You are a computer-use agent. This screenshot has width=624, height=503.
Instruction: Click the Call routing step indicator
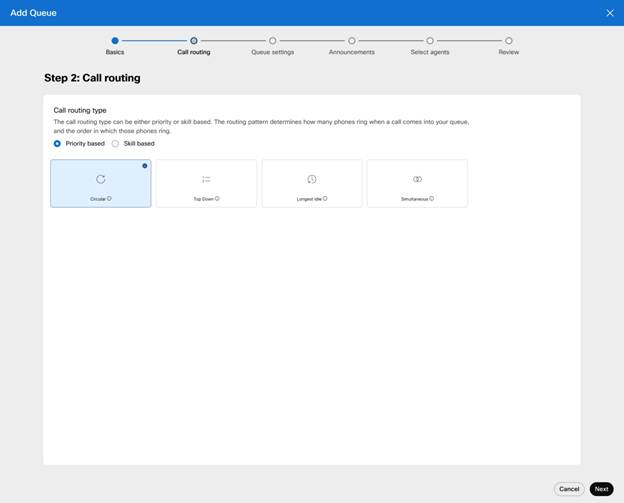[194, 41]
